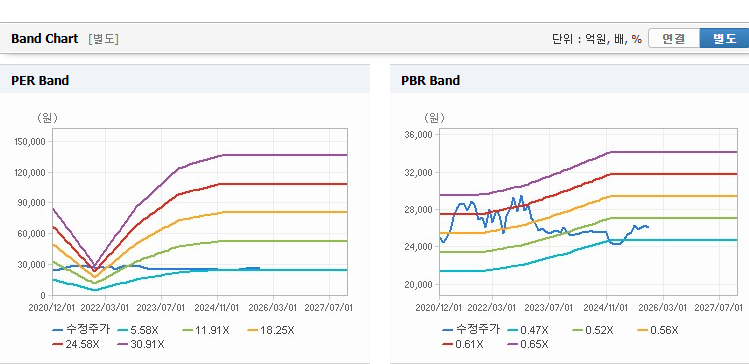Click the 90,000 axis label in PER chart
749x364 pixels.
click(x=32, y=203)
